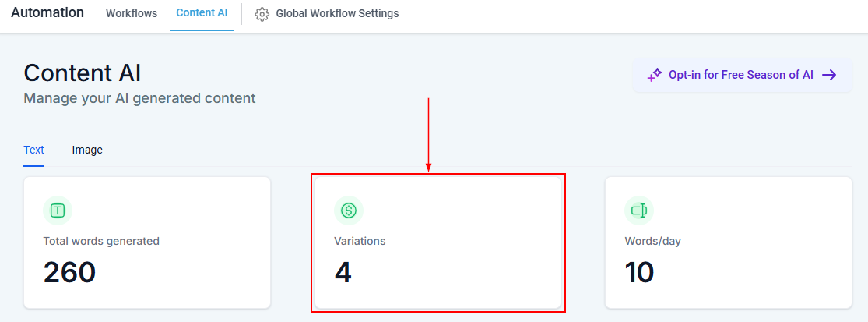
Task: Switch to the Image sub-tab
Action: coord(87,150)
